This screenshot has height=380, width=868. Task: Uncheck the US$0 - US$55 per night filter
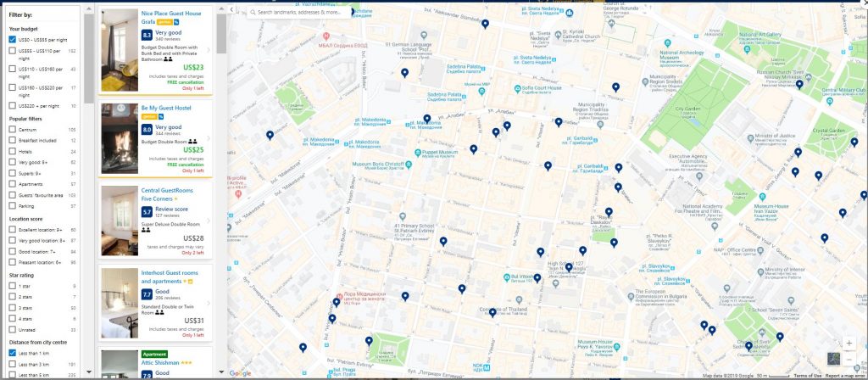pyautogui.click(x=13, y=40)
